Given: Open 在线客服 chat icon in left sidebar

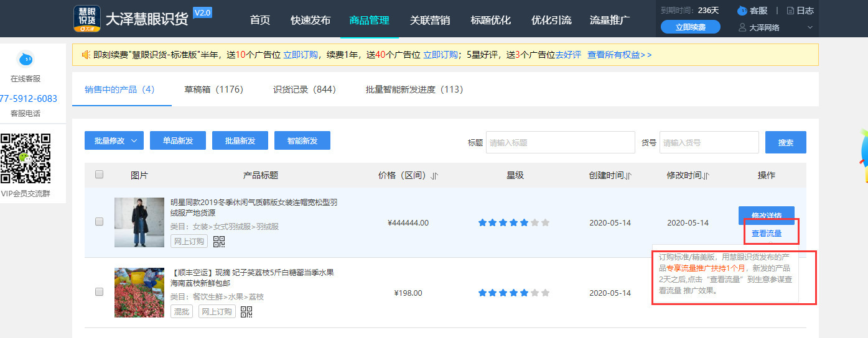Looking at the screenshot, I should tap(25, 60).
